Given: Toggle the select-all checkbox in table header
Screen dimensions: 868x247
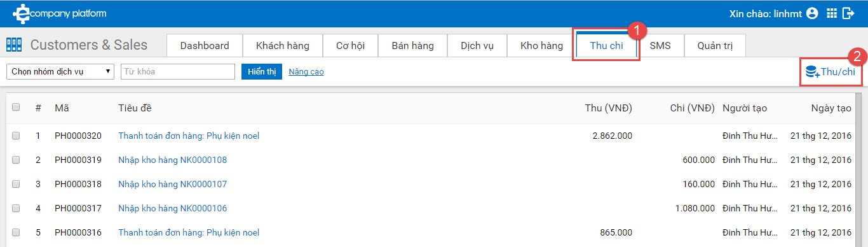Looking at the screenshot, I should point(16,108).
